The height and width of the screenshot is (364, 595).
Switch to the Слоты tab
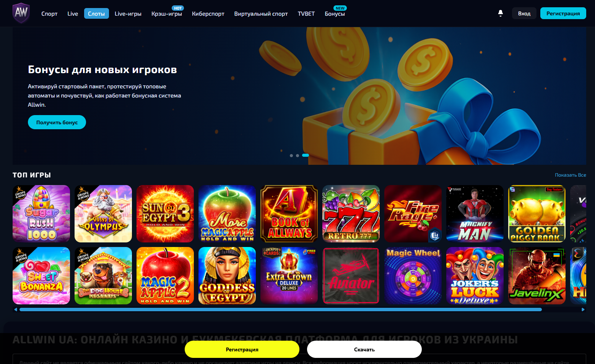(96, 13)
